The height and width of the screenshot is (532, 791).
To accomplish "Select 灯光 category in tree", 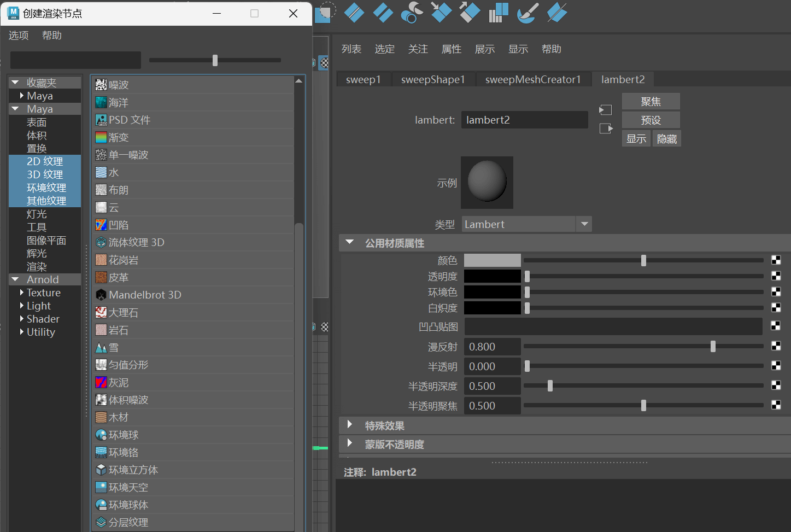I will tap(37, 214).
